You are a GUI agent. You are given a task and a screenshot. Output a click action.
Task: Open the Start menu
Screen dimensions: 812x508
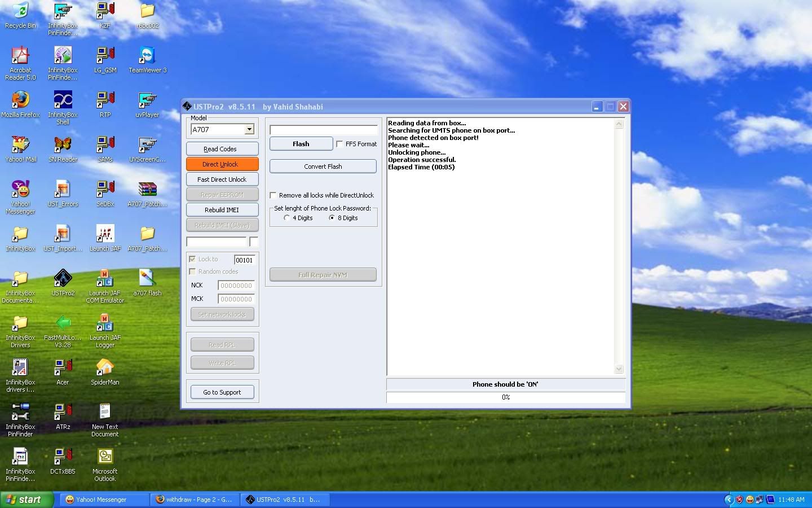tap(27, 500)
